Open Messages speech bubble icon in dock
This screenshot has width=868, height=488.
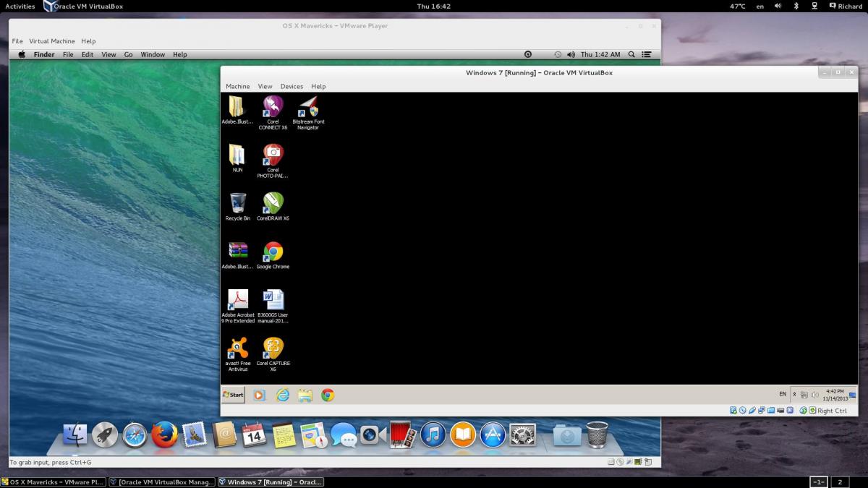(343, 435)
